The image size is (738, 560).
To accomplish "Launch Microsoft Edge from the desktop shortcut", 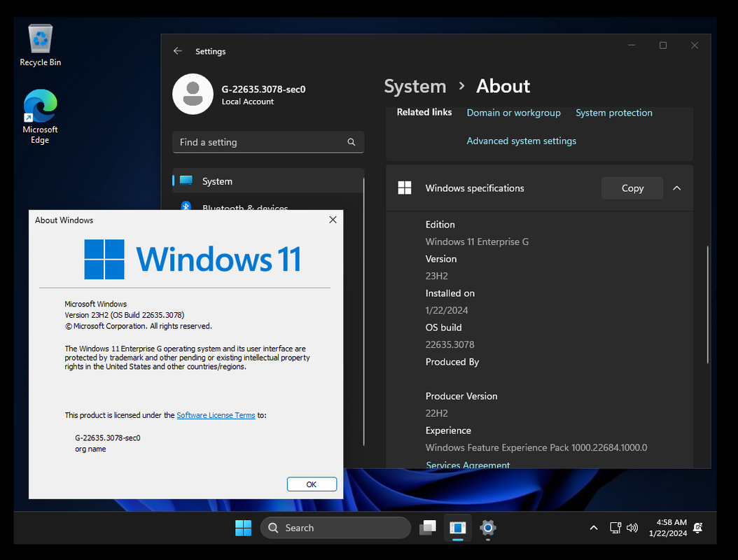I will [41, 117].
